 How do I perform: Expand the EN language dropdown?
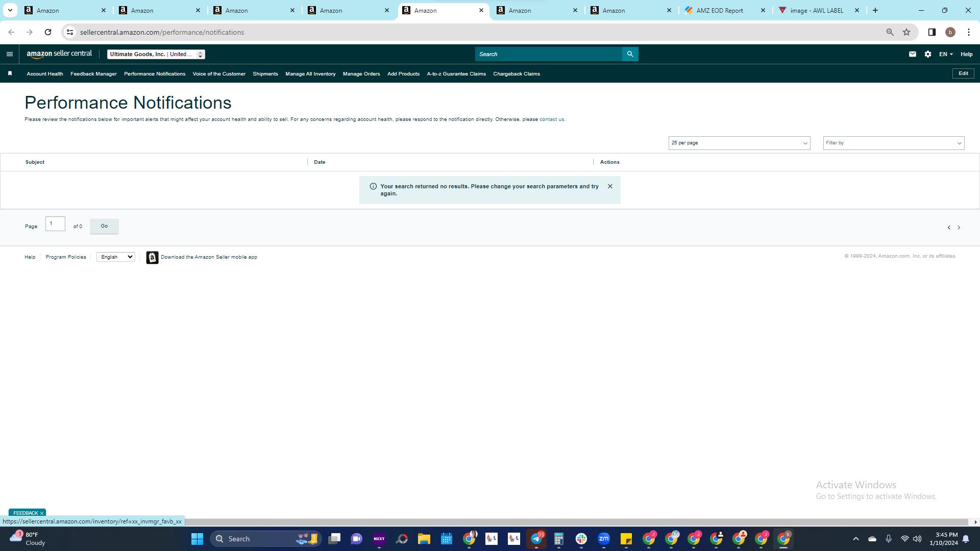tap(946, 54)
